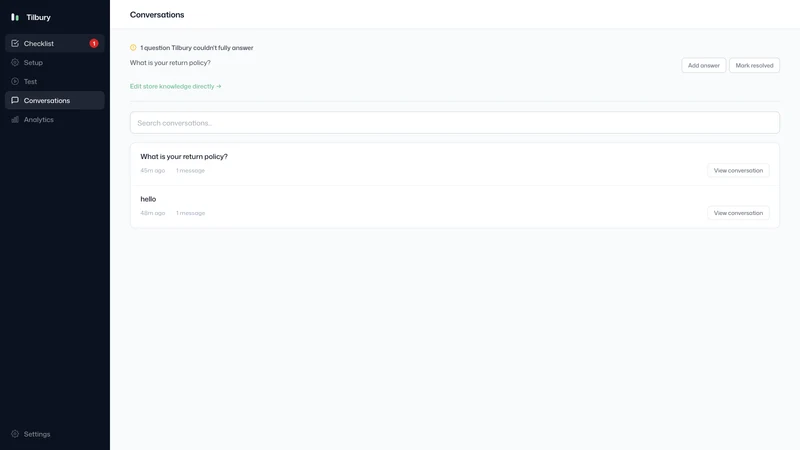Click the yellow warning icon beside unanswered question
Viewport: 800px width, 450px height.
pyautogui.click(x=133, y=47)
